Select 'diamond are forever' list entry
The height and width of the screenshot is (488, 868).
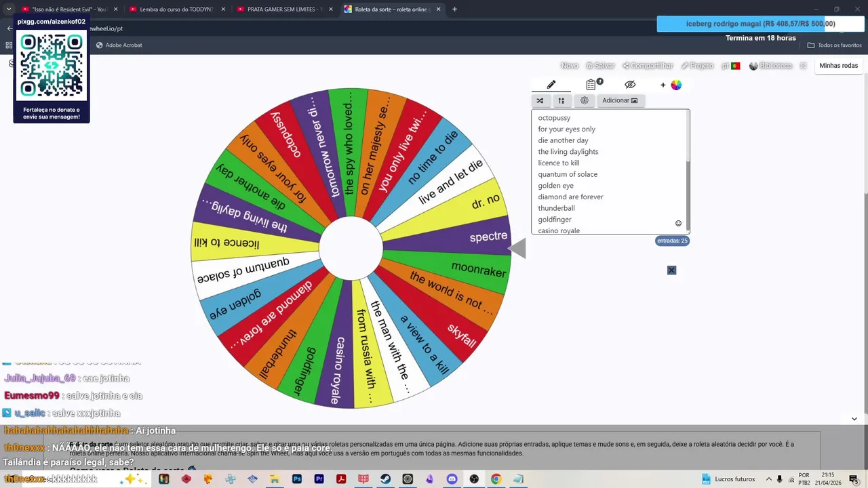570,197
